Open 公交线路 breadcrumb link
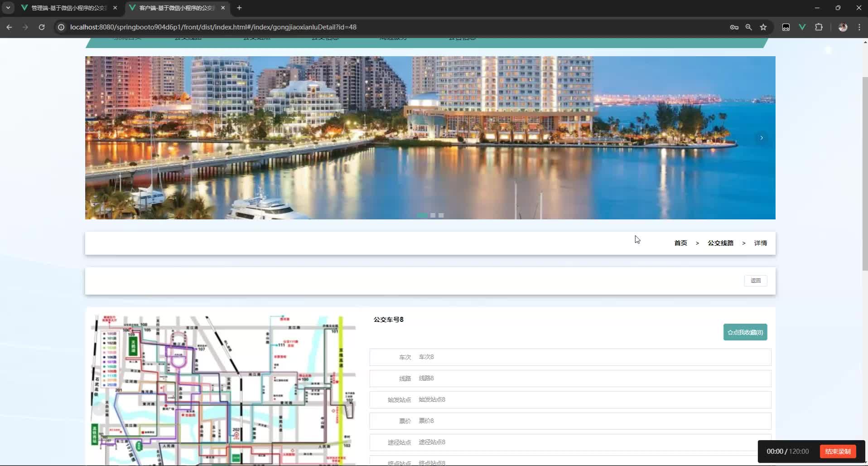This screenshot has width=868, height=466. (x=720, y=243)
